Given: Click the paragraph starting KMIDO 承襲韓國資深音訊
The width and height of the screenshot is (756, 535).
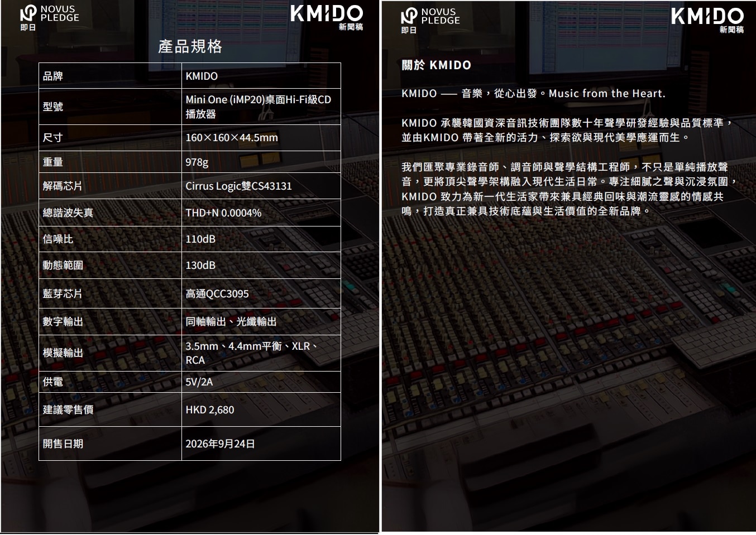Looking at the screenshot, I should [568, 130].
